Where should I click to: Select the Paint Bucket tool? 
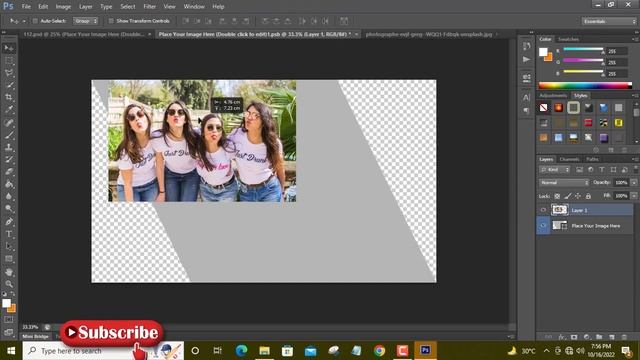coord(9,184)
